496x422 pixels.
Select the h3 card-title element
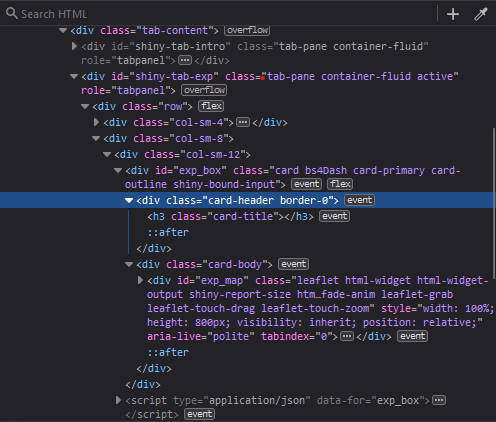tap(230, 217)
